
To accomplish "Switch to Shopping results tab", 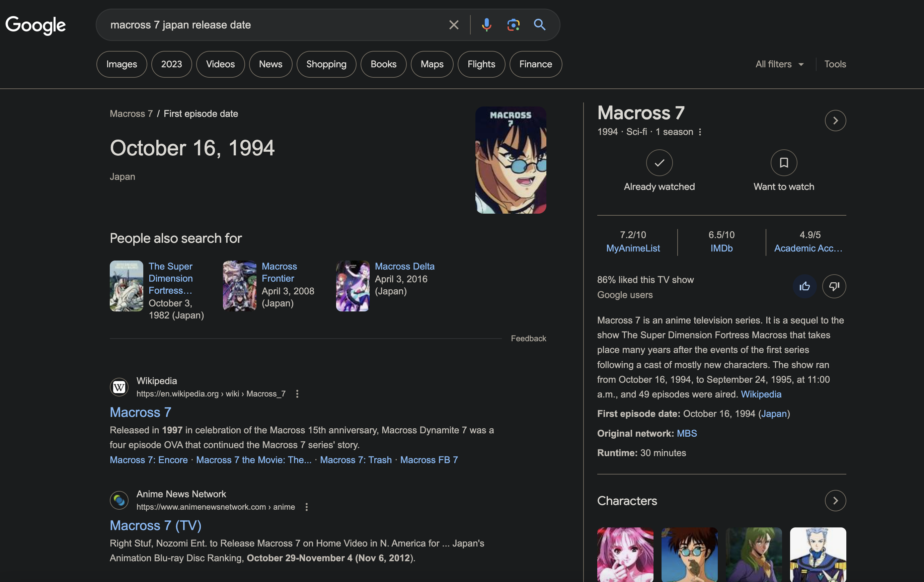I will point(326,64).
